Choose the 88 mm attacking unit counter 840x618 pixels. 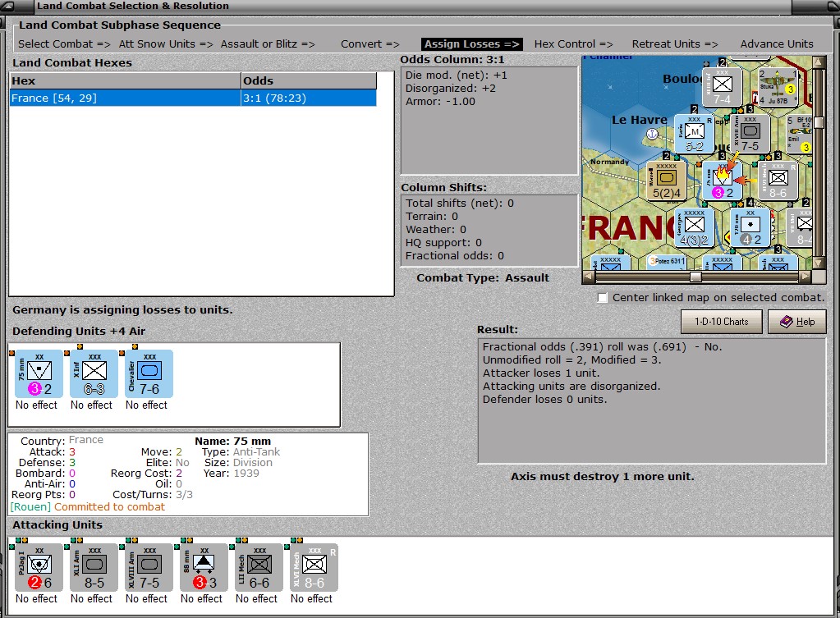[x=204, y=567]
